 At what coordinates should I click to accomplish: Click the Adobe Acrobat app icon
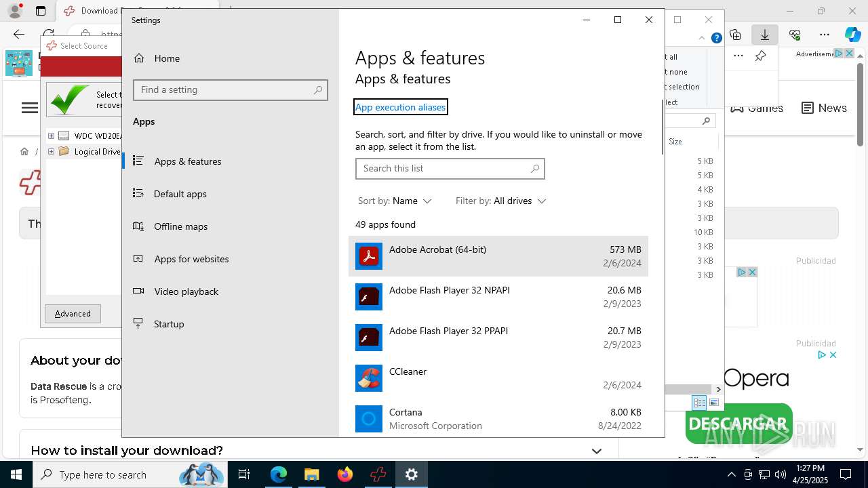[x=369, y=256]
